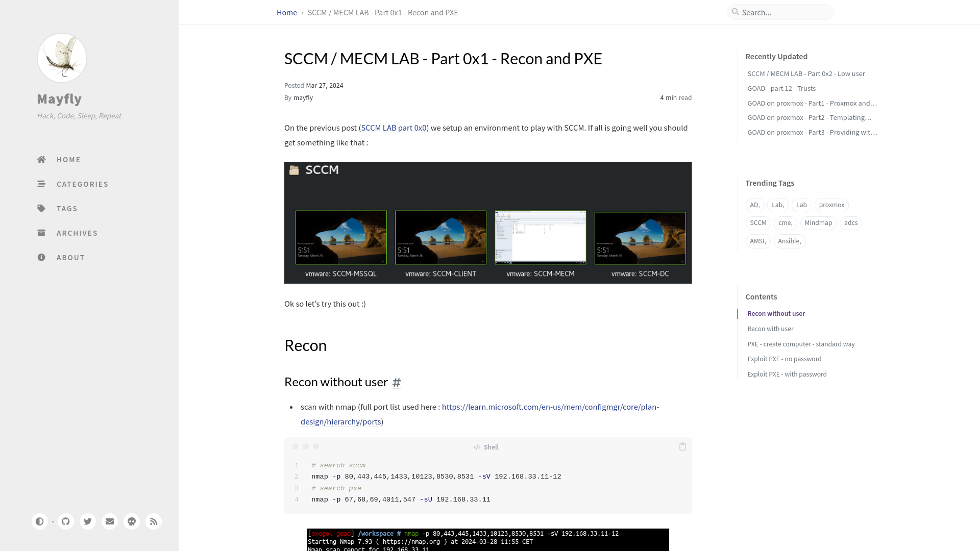Open the SCCM VM screenshot image
980x551 pixels.
[x=488, y=223]
